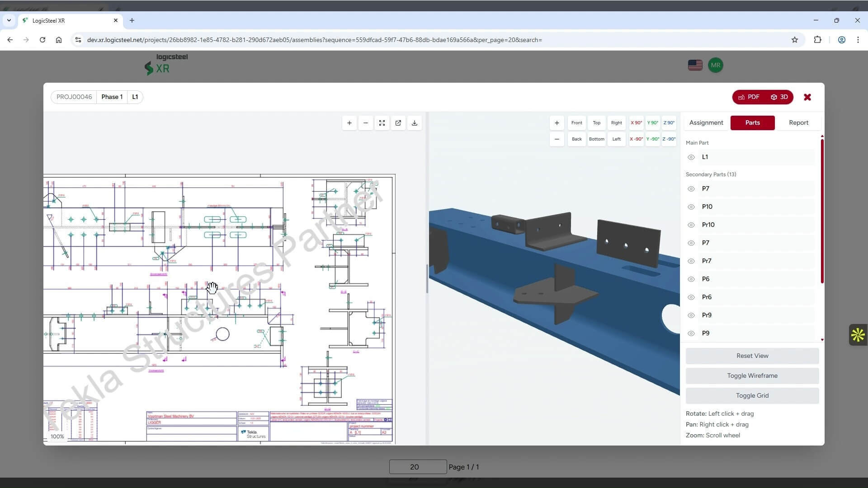This screenshot has height=488, width=868.
Task: Open PDF in new window icon
Action: point(398,123)
